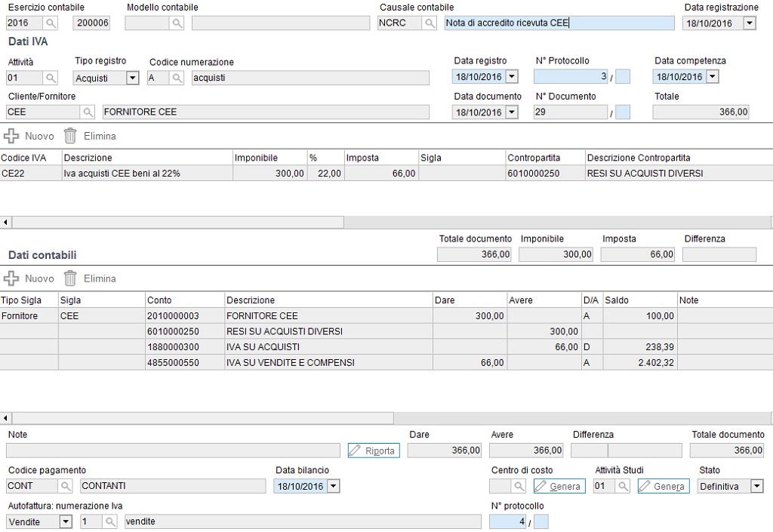The height and width of the screenshot is (532, 773).
Task: Click the Conto column header
Action: (185, 300)
